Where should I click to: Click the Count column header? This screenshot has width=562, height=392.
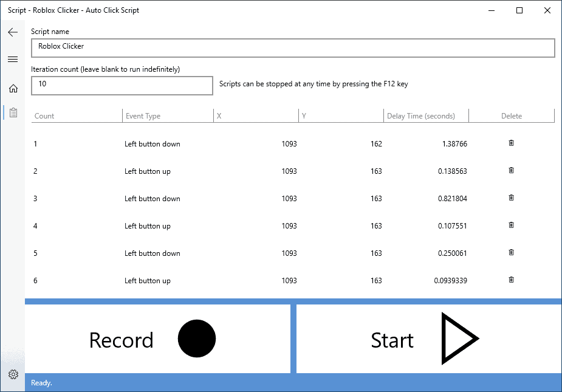click(x=46, y=115)
